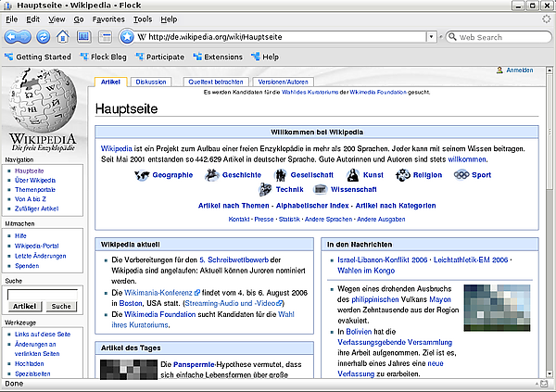Open the Spenden link
556x392 pixels.
[27, 266]
